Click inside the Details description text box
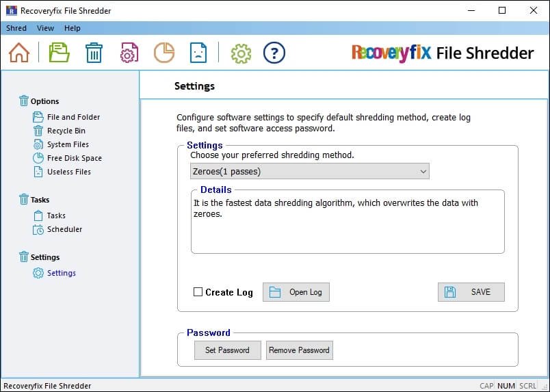Image resolution: width=550 pixels, height=392 pixels. click(348, 229)
